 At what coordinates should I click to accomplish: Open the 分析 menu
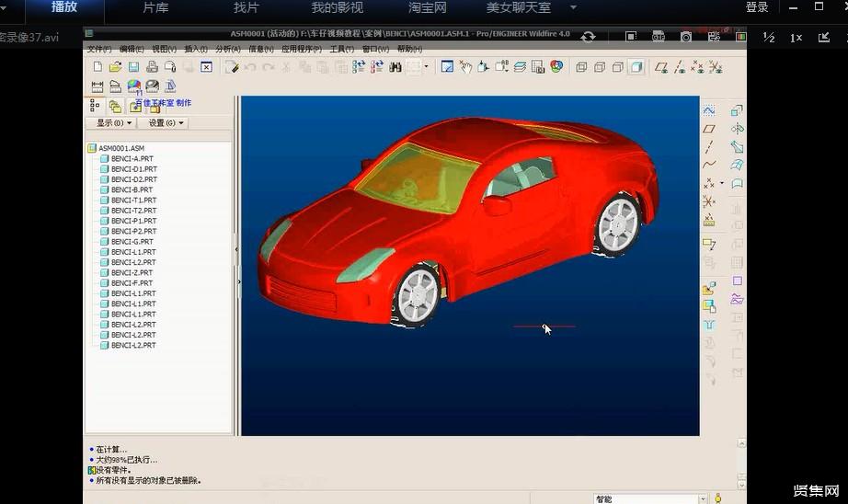(226, 49)
